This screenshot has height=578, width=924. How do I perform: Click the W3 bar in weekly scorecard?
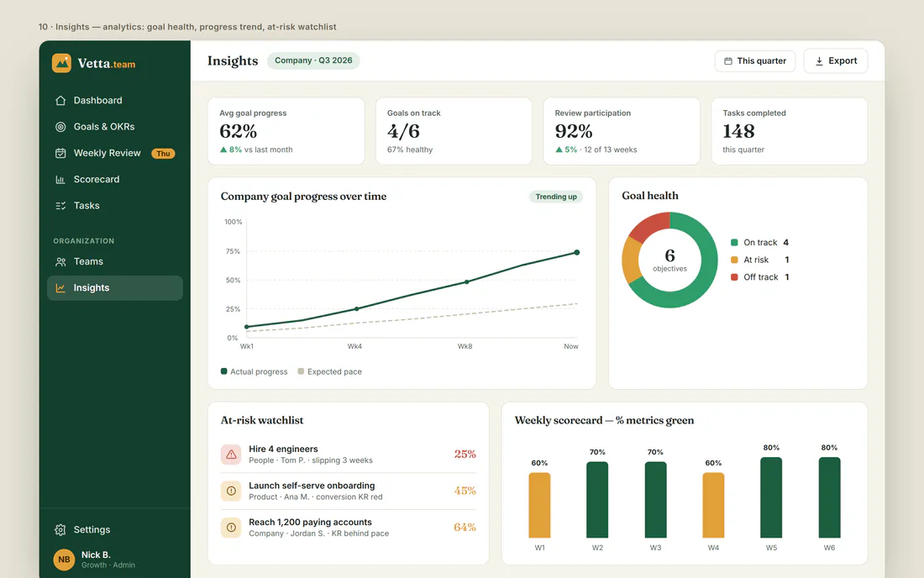(x=655, y=500)
